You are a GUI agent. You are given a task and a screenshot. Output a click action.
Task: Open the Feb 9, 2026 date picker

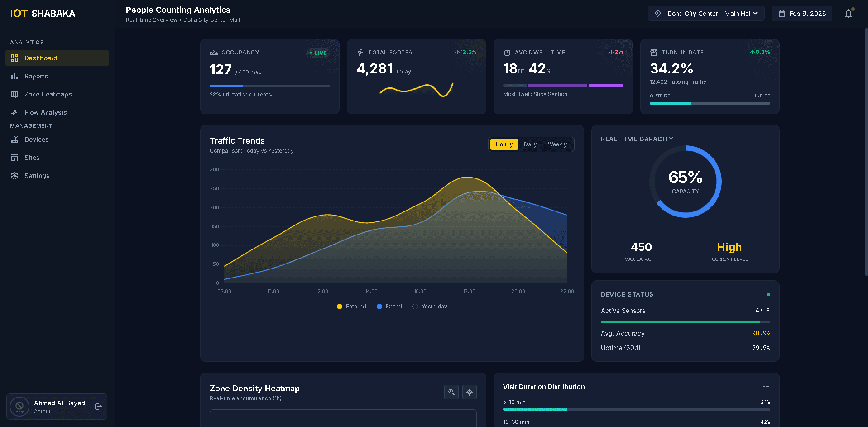[801, 14]
